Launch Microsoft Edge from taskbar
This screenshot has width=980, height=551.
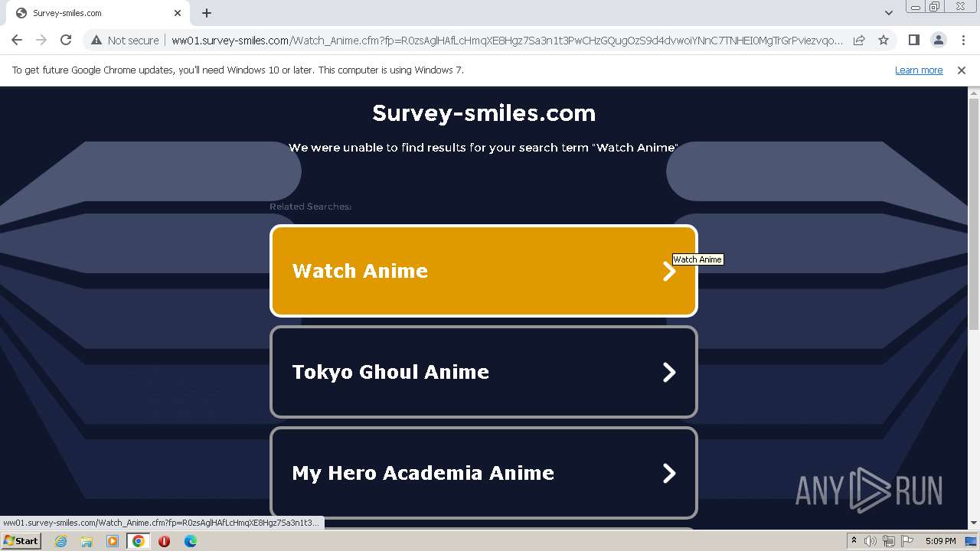[x=190, y=541]
